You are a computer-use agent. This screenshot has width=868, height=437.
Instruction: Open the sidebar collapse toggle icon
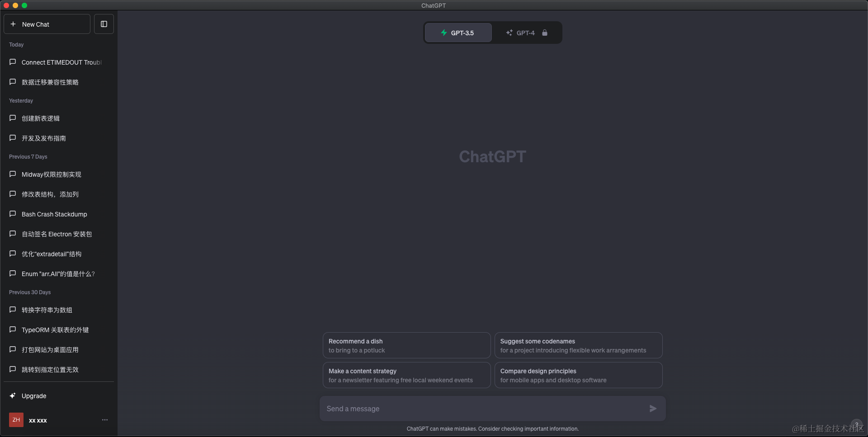pyautogui.click(x=104, y=24)
